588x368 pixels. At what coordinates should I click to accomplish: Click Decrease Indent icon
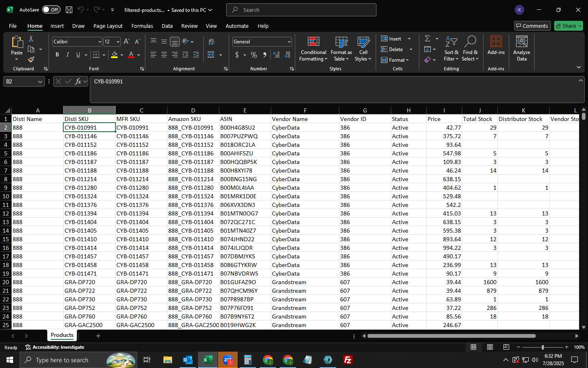[x=185, y=55]
